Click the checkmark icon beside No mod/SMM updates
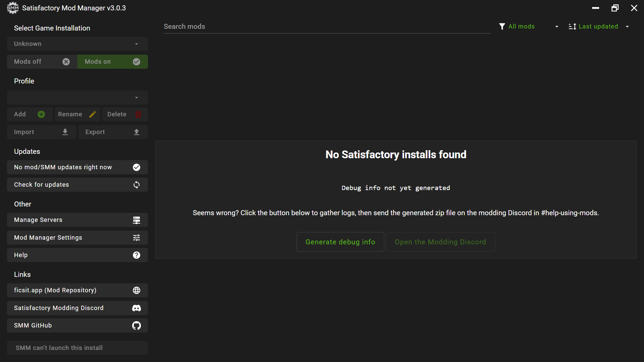 pos(137,167)
